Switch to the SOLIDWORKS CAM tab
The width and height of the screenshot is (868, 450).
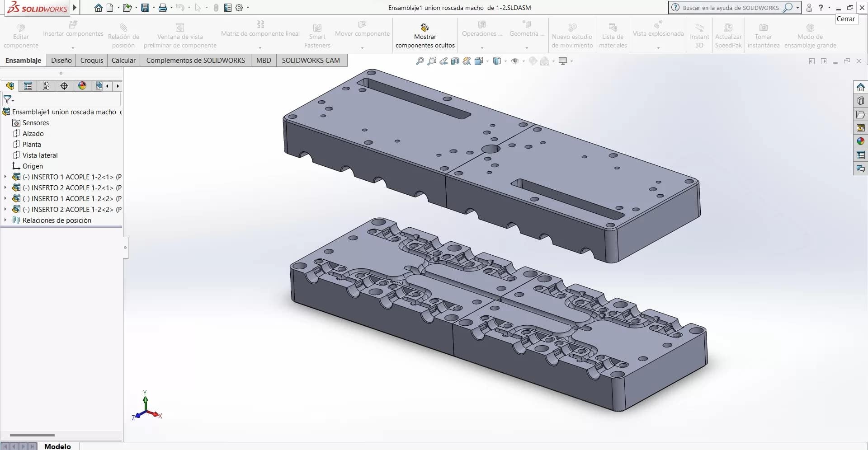[x=311, y=60]
